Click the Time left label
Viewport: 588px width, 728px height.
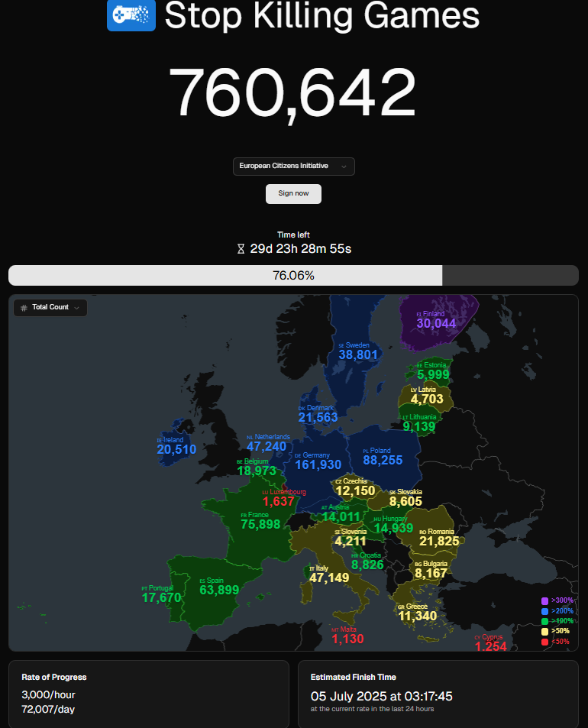293,235
